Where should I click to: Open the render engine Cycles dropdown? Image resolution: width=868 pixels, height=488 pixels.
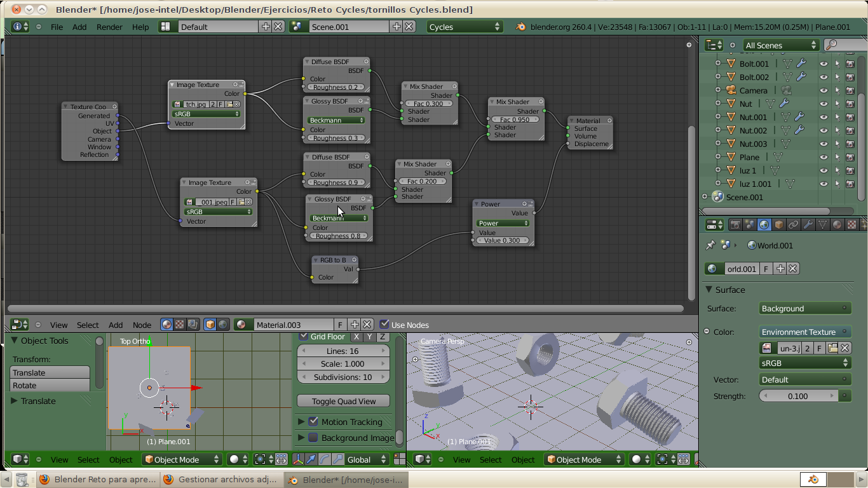coord(465,27)
